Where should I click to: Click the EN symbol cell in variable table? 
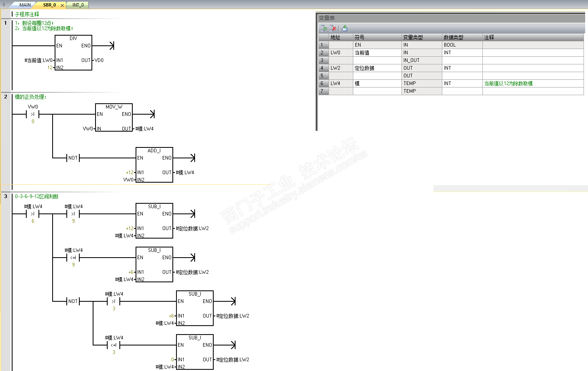(x=377, y=45)
